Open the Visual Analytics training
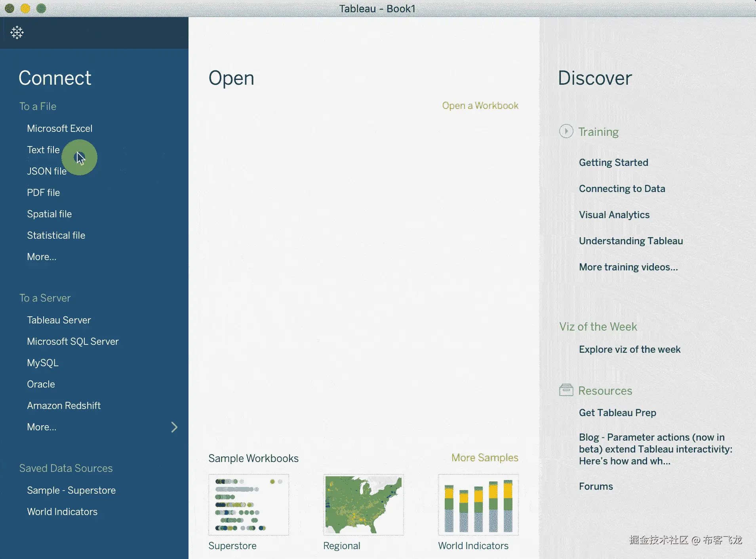756x559 pixels. click(614, 215)
